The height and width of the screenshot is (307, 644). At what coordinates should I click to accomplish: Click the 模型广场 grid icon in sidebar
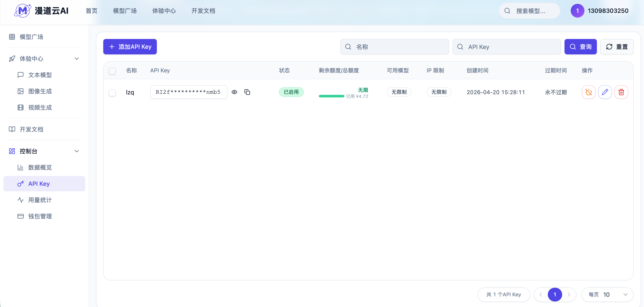coord(12,37)
